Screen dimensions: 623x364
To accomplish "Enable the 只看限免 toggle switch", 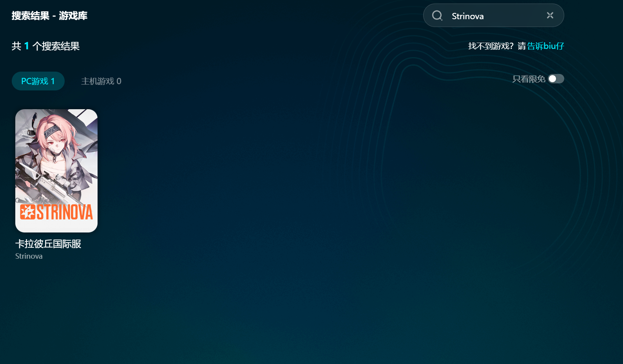I will click(x=556, y=79).
